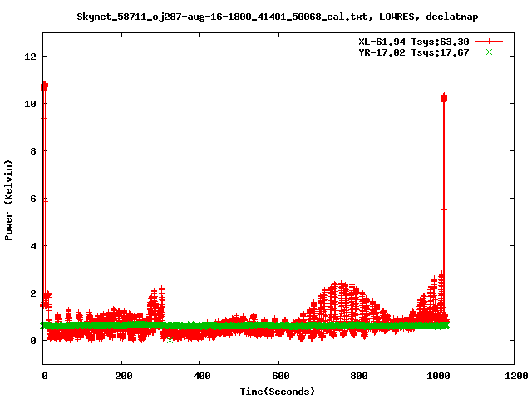Click the red spike peak near 1000 seconds
The image size is (532, 399).
point(444,98)
